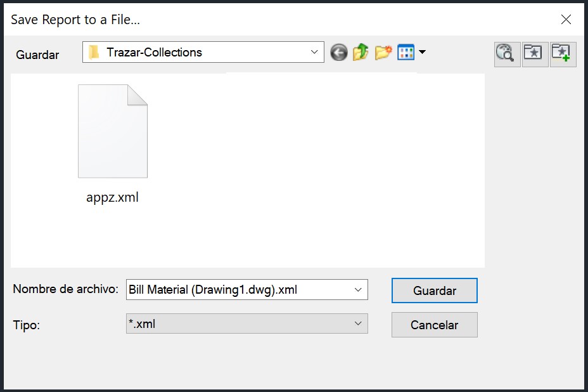Open the Tipo *.xml dropdown
588x392 pixels.
[x=359, y=324]
